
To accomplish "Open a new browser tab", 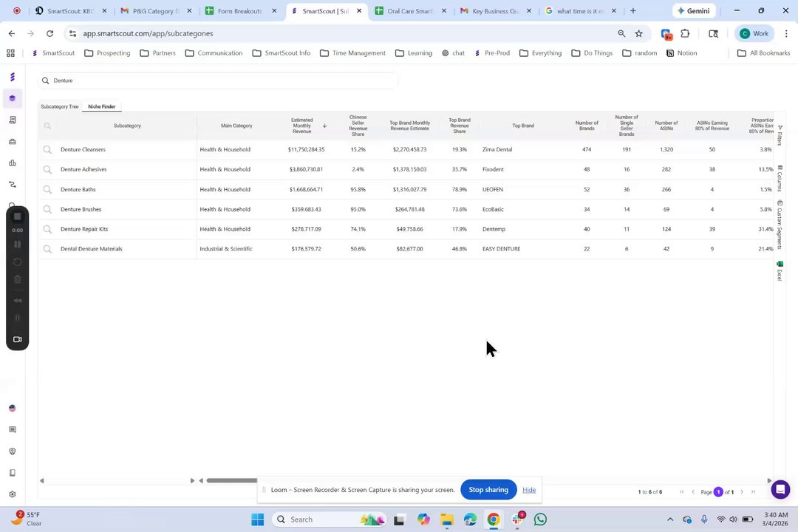I will click(633, 10).
